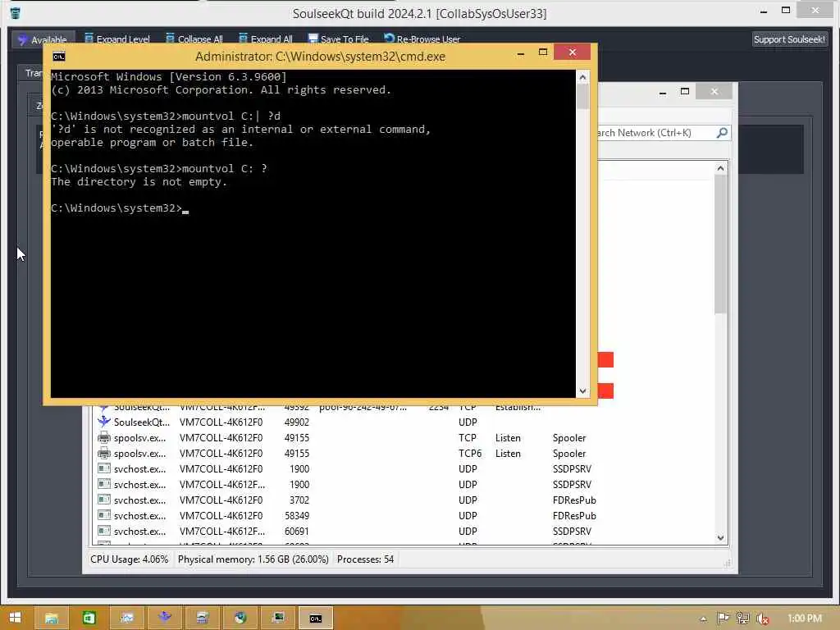840x630 pixels.
Task: Click Spooler service cell in TCP6 row
Action: [x=569, y=453]
